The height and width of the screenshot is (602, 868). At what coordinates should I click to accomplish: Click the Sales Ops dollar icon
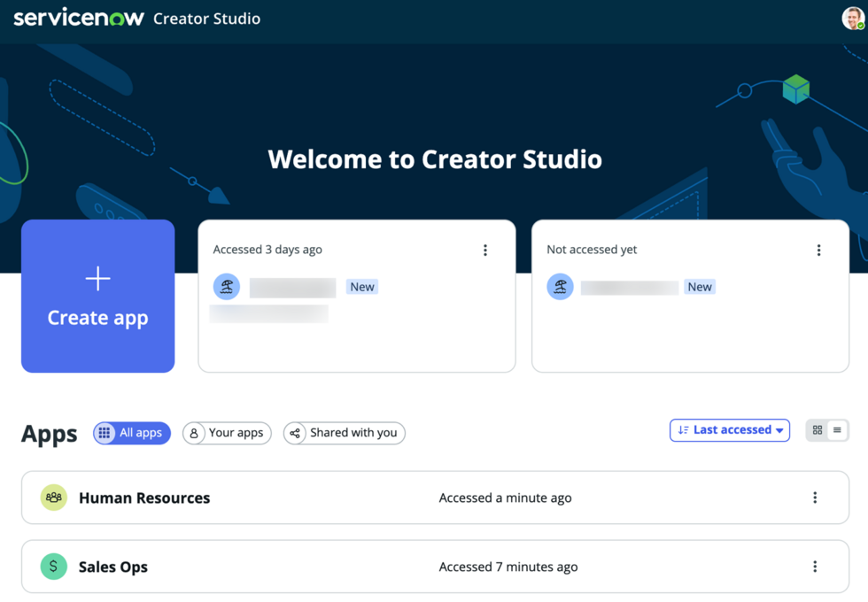click(x=54, y=567)
